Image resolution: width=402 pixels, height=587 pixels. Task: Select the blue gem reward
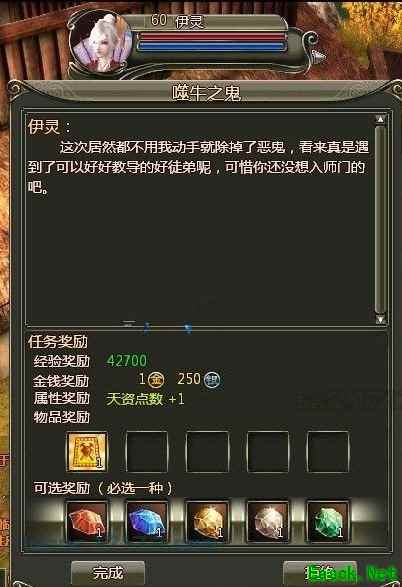(x=146, y=522)
